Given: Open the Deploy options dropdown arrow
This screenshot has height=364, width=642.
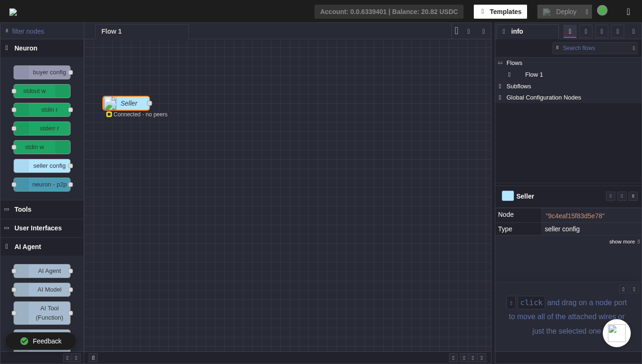Looking at the screenshot, I should pyautogui.click(x=587, y=12).
